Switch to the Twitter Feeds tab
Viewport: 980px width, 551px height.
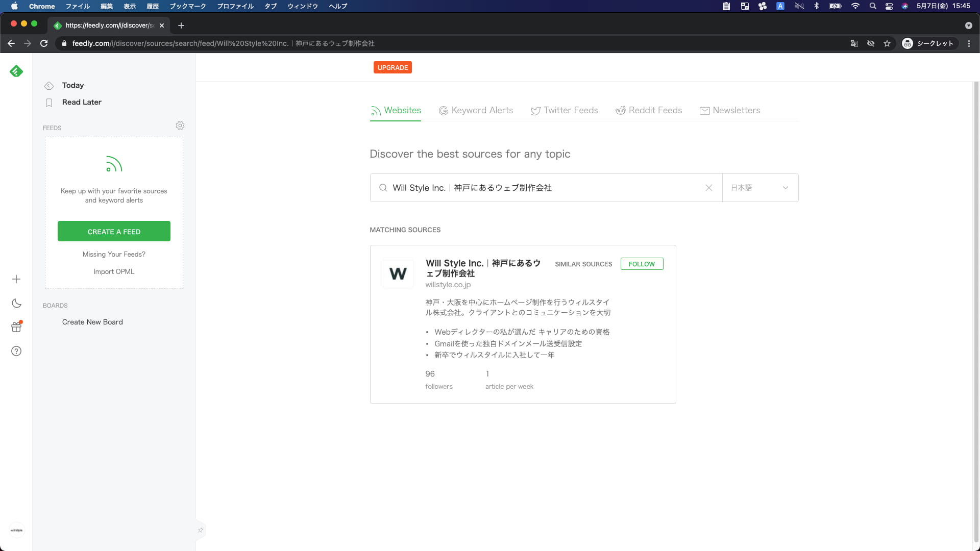click(565, 110)
